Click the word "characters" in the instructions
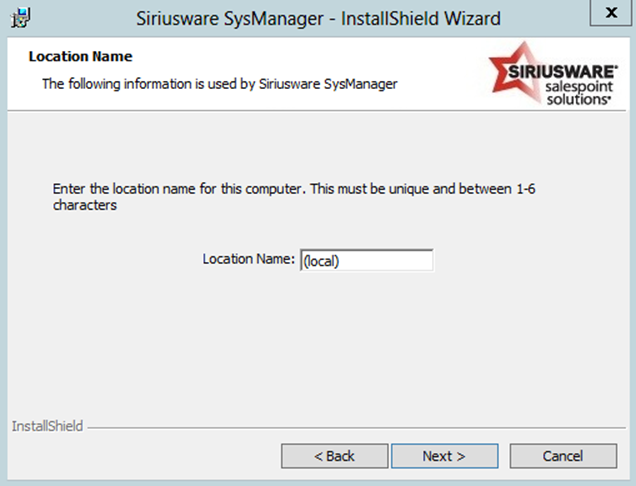Image resolution: width=636 pixels, height=486 pixels. 85,205
